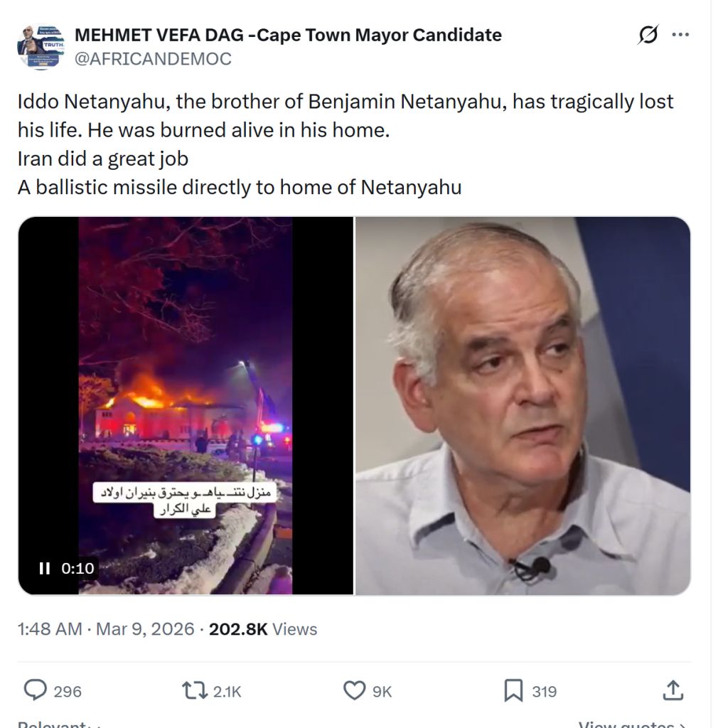
Task: Click the reply speech bubble icon
Action: tap(36, 690)
